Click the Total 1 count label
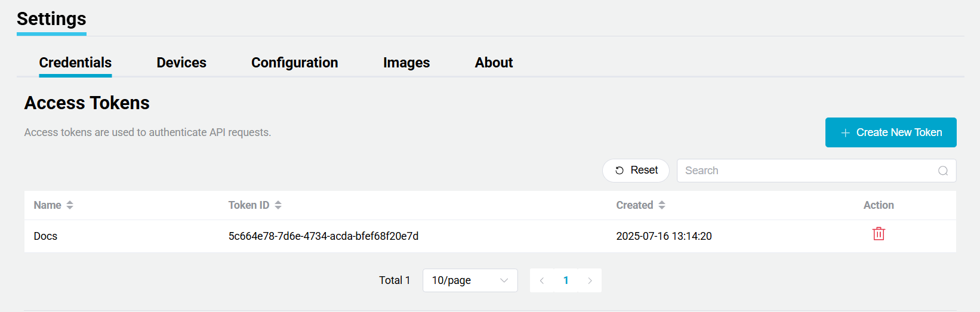Image resolution: width=980 pixels, height=312 pixels. point(395,280)
